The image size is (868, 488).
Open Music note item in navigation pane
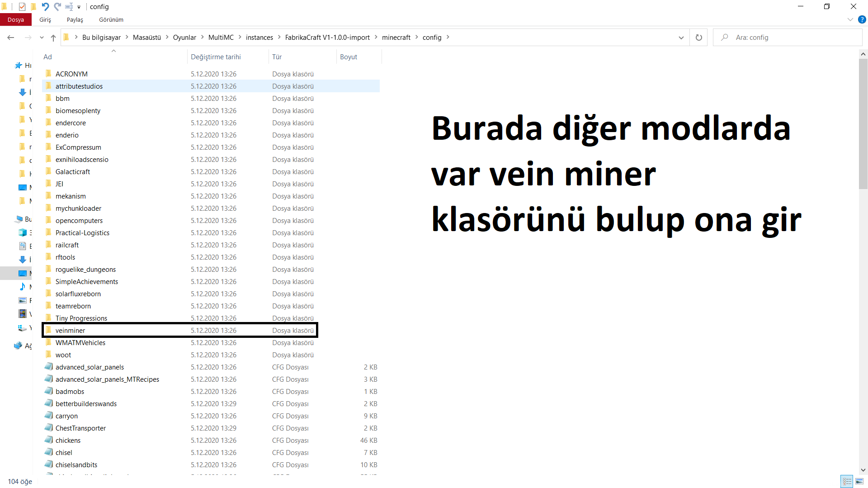[22, 287]
